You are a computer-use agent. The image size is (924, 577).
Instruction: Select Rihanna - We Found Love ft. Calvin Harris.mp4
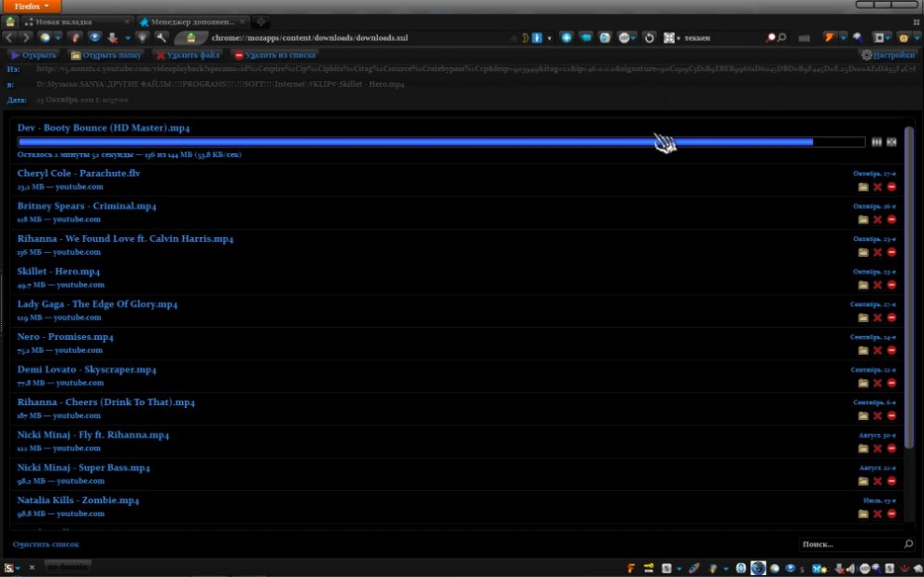pyautogui.click(x=456, y=246)
